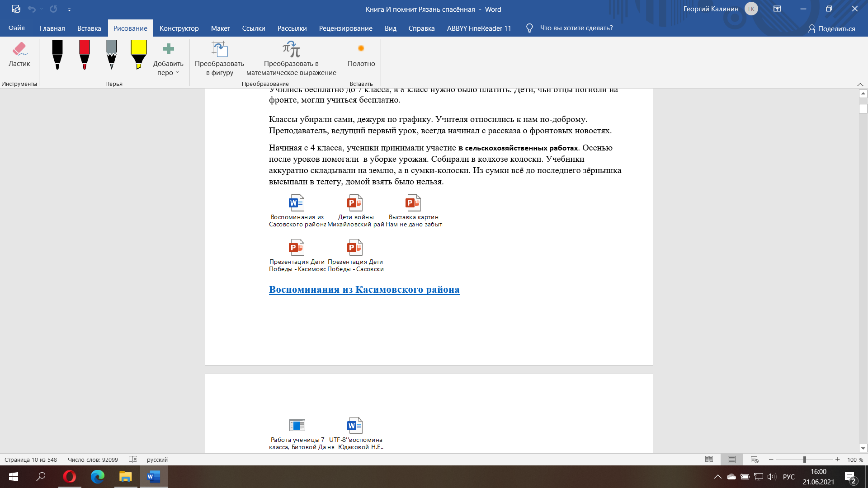This screenshot has height=488, width=868.
Task: Click Преобразовать в фигуру button
Action: click(x=219, y=59)
